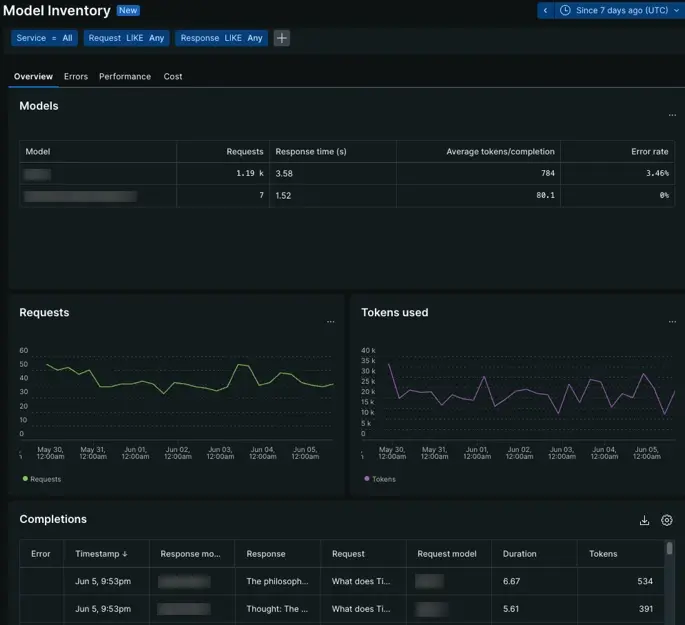Open Response LIKE Any filter
Image resolution: width=685 pixels, height=625 pixels.
221,38
